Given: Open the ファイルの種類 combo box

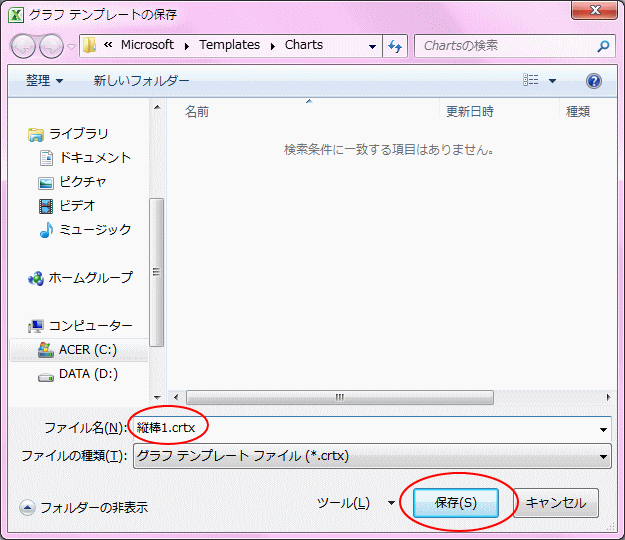Looking at the screenshot, I should (x=372, y=456).
